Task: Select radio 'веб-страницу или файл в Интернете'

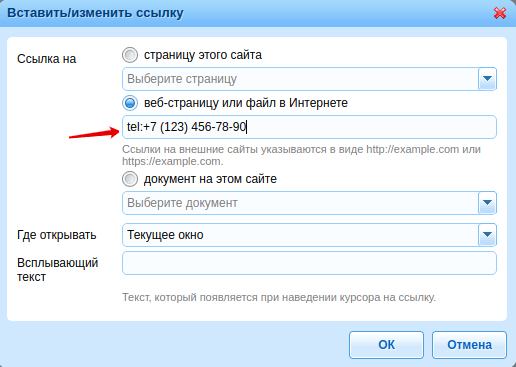Action: point(130,103)
